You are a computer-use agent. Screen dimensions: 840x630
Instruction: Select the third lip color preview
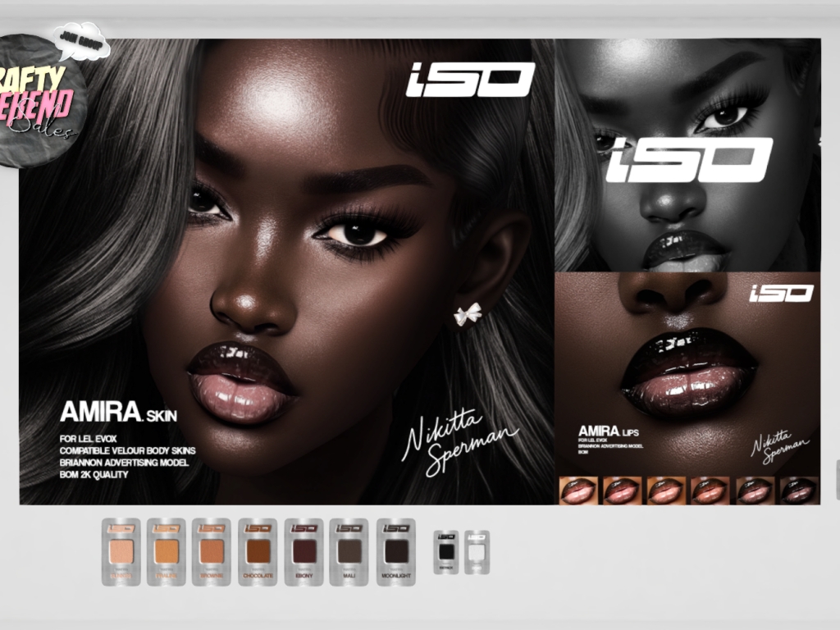(665, 490)
